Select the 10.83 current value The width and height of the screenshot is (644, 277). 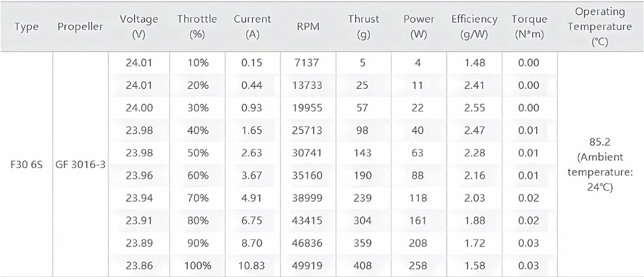pos(253,265)
